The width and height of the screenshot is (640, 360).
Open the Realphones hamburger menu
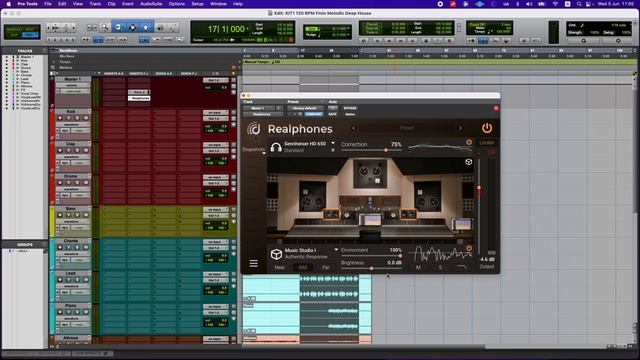(x=253, y=263)
